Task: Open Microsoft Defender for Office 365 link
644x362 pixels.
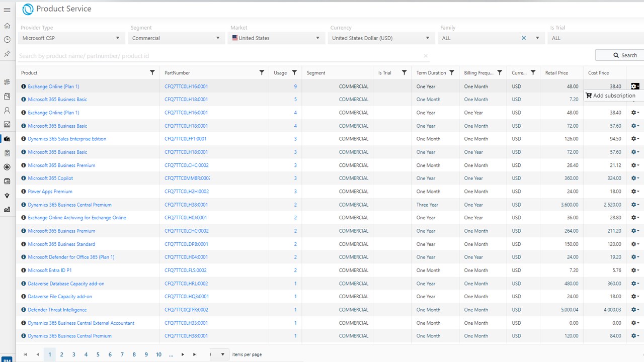Action: (71, 257)
